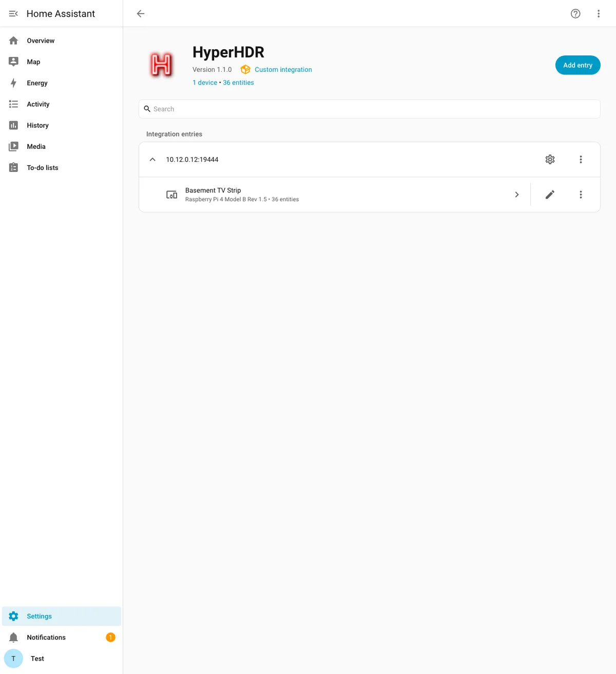Viewport: 616px width, 674px height.
Task: Click the Media play-box icon
Action: (x=14, y=146)
